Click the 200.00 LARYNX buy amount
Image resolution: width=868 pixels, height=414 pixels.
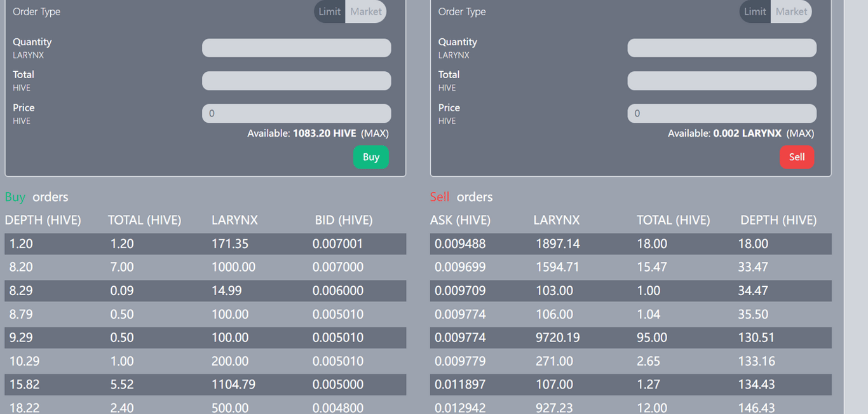230,361
